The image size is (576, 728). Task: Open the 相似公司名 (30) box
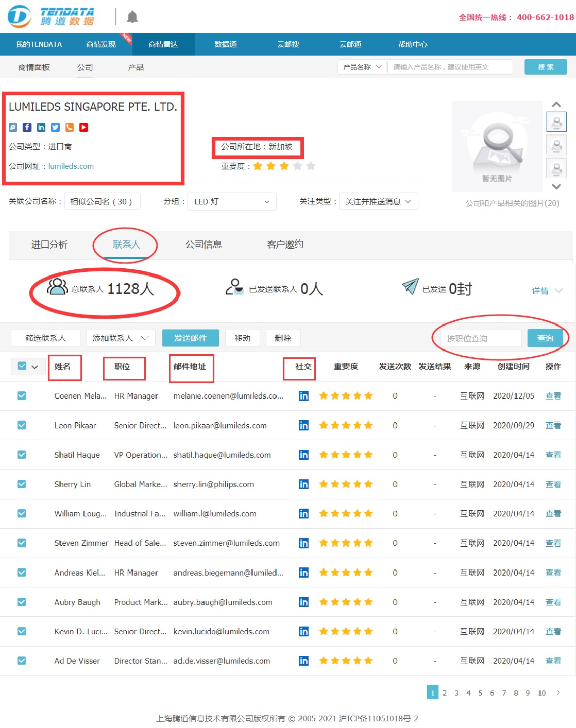pos(102,201)
